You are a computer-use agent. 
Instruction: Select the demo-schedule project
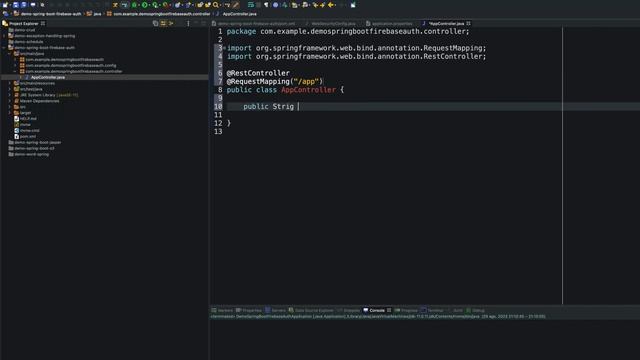[29, 42]
